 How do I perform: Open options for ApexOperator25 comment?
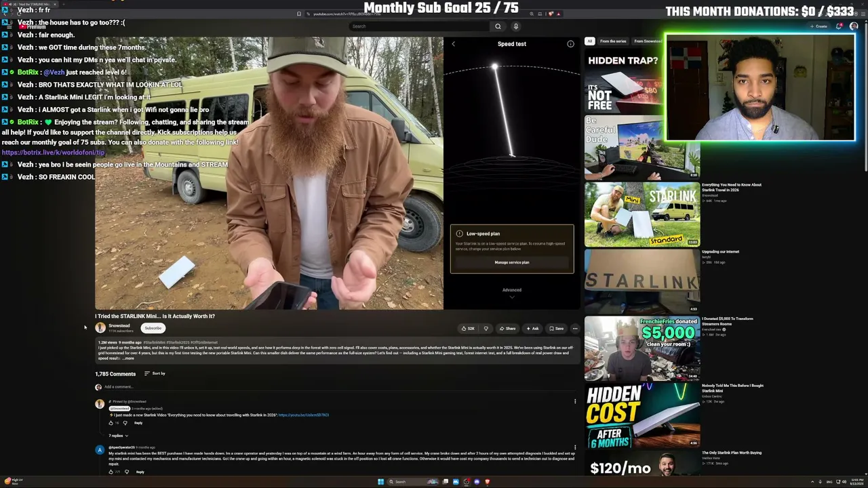[575, 447]
